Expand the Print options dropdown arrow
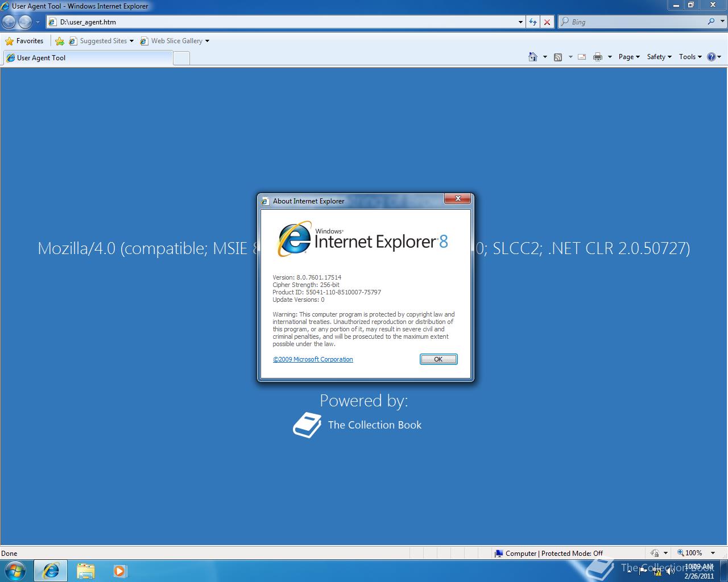This screenshot has width=728, height=582. [x=610, y=57]
